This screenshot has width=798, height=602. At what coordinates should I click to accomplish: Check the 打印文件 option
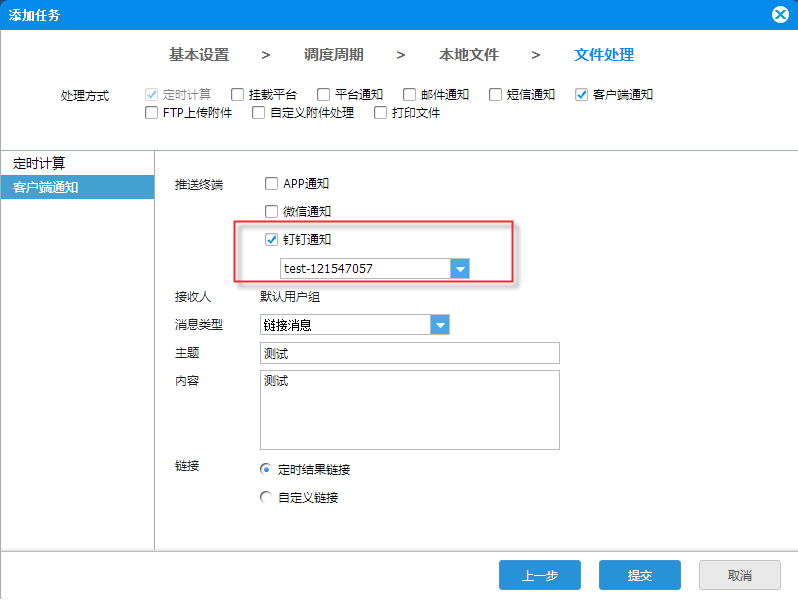380,112
